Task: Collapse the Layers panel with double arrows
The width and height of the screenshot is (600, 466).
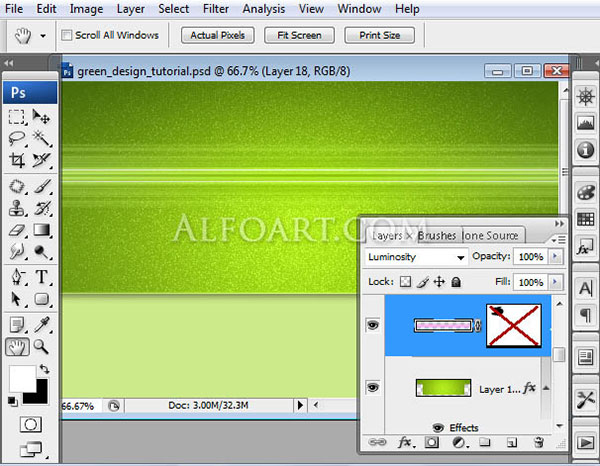Action: click(x=559, y=223)
